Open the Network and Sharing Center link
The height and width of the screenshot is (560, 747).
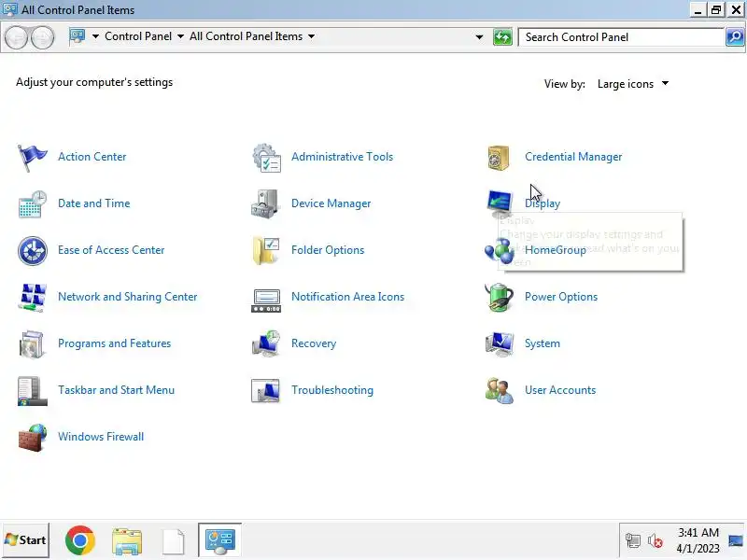pyautogui.click(x=127, y=297)
